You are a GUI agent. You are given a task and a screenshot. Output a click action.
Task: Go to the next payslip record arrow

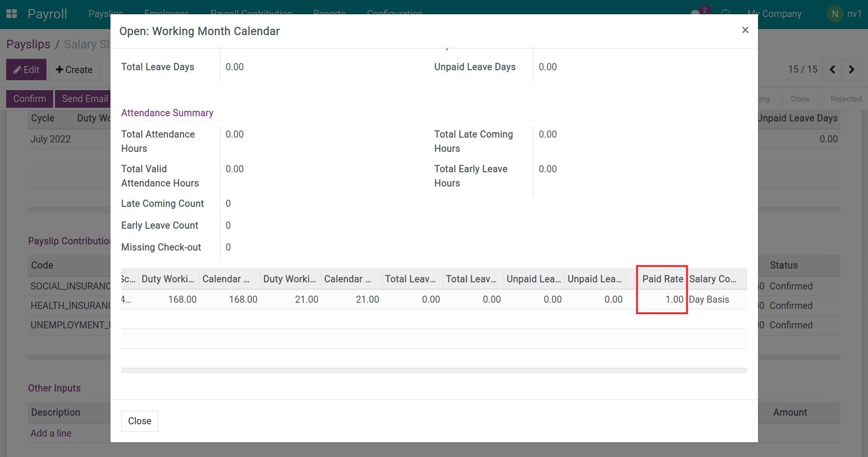point(851,70)
